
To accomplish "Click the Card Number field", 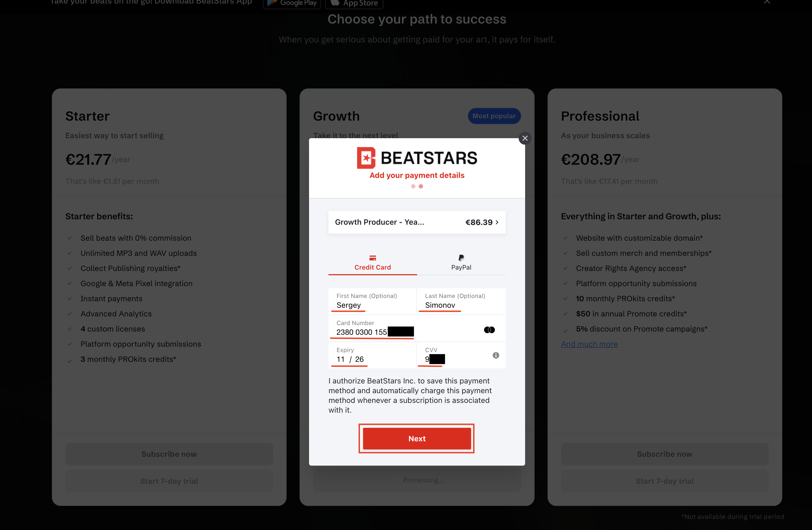I will coord(417,328).
